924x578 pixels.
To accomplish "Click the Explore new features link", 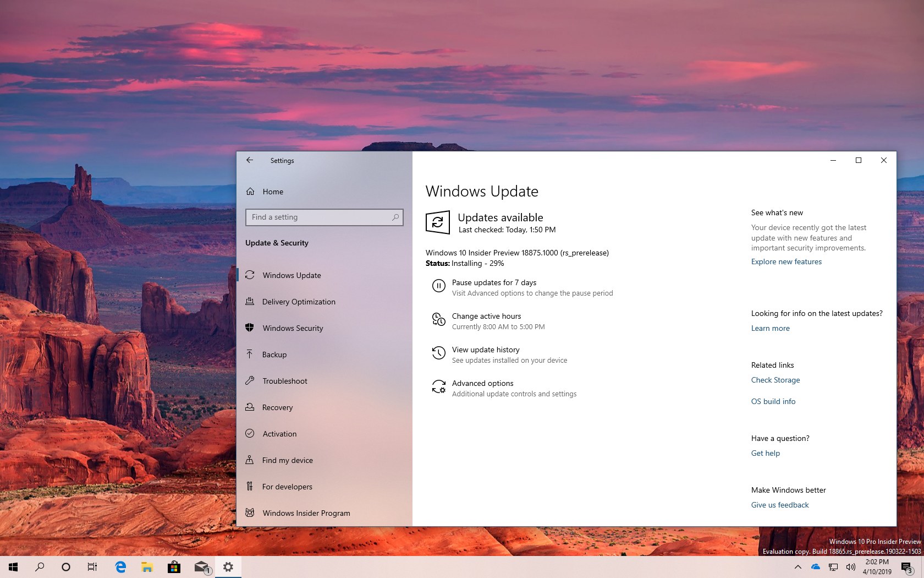I will [786, 261].
